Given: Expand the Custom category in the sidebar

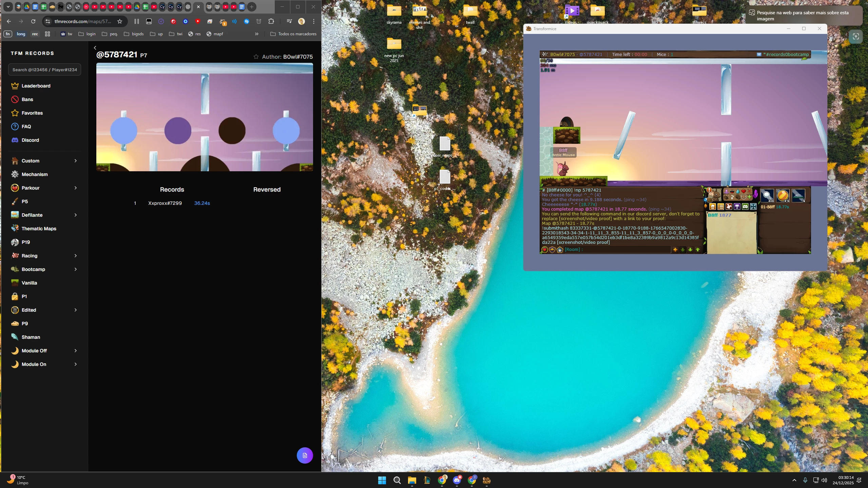Looking at the screenshot, I should [x=44, y=161].
